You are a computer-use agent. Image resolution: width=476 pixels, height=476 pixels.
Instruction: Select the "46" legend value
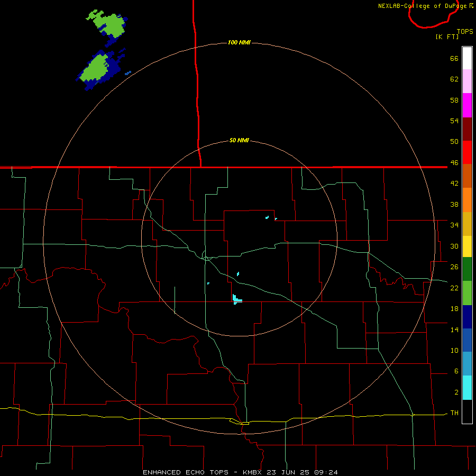coord(454,163)
